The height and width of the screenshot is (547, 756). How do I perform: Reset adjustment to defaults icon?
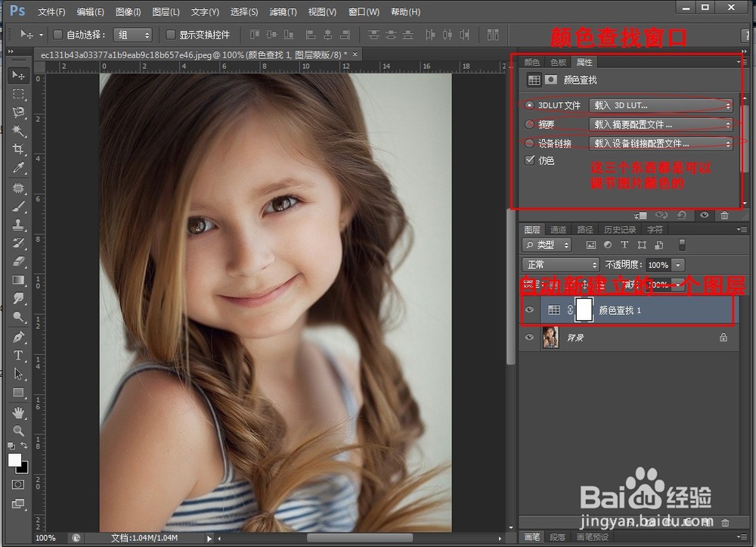point(682,215)
